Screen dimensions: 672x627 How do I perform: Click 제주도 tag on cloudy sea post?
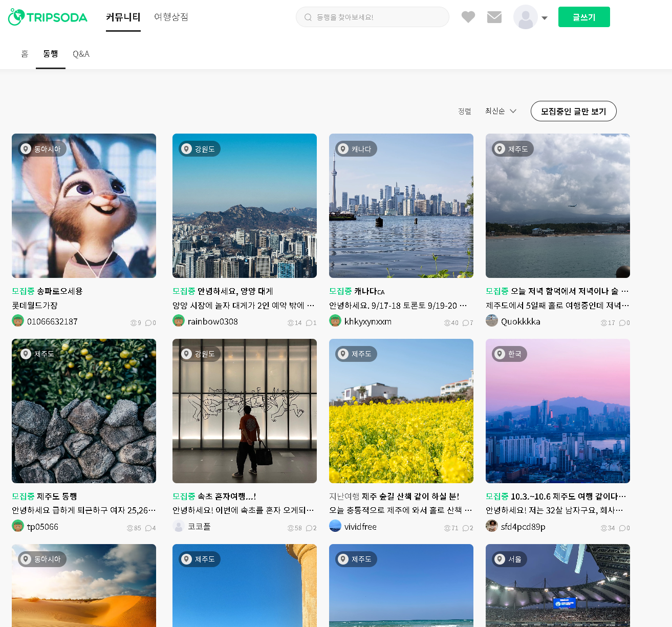pyautogui.click(x=513, y=149)
